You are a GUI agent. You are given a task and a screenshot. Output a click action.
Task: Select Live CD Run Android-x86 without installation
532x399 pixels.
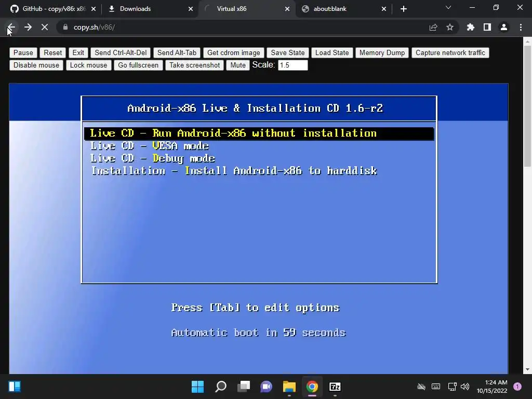pos(259,134)
